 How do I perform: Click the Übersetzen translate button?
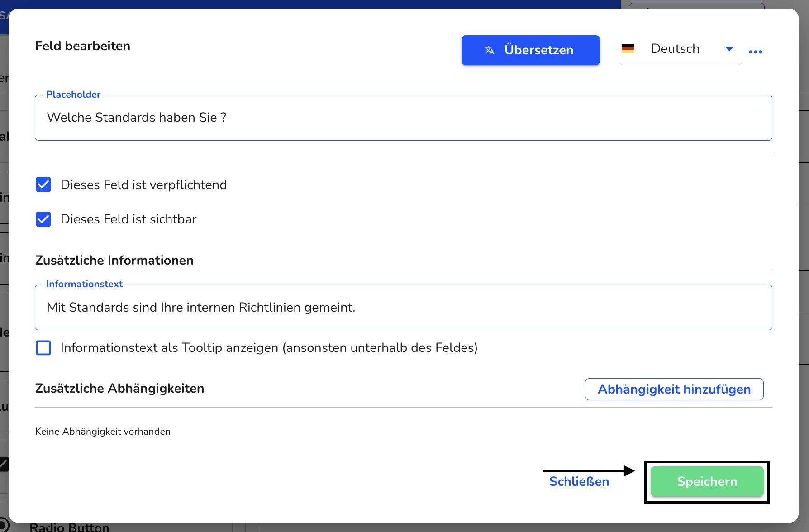click(530, 50)
